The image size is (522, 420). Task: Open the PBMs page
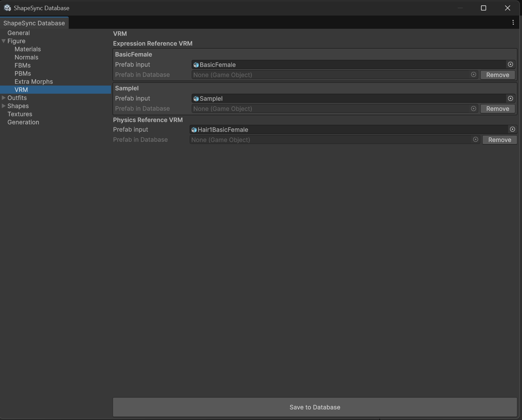click(x=23, y=73)
